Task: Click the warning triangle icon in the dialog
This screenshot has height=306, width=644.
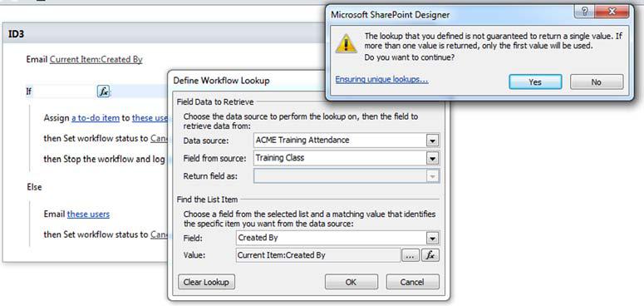Action: click(346, 43)
